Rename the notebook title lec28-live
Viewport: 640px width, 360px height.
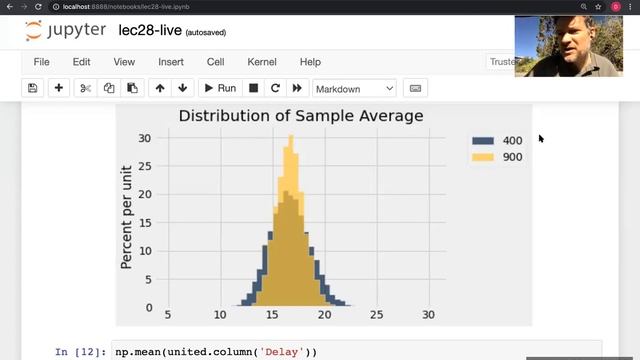(150, 31)
